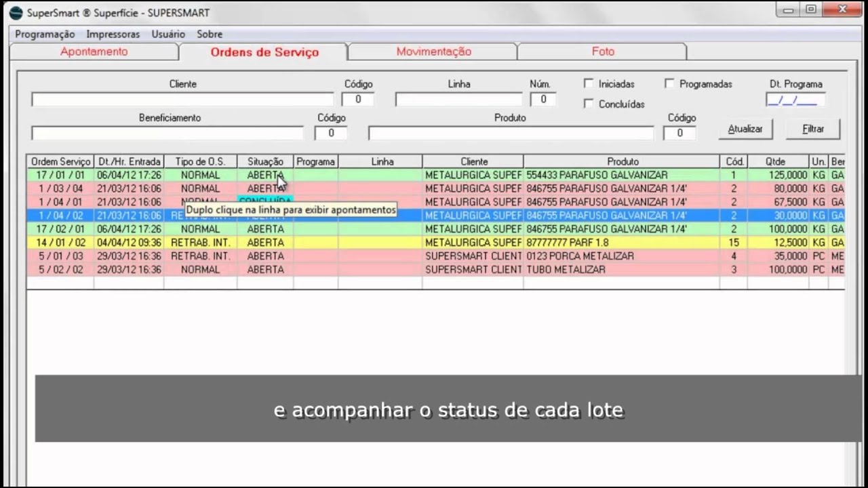This screenshot has height=488, width=868.
Task: Click the Beneficiamento Código field
Action: point(331,134)
